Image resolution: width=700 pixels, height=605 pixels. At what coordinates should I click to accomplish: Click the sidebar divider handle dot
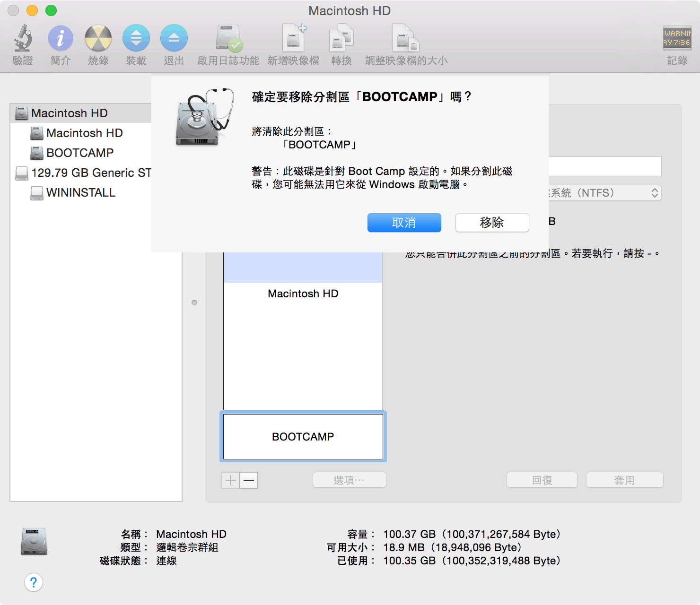[x=194, y=302]
